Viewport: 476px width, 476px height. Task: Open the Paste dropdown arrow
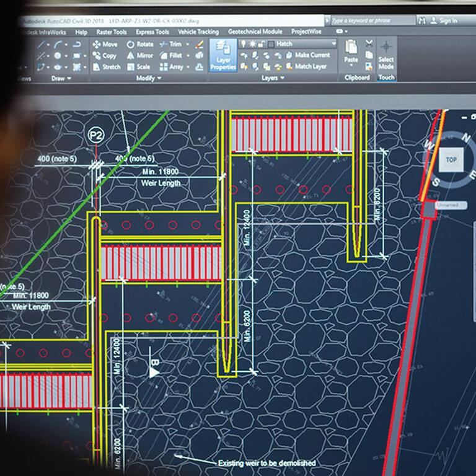point(351,64)
